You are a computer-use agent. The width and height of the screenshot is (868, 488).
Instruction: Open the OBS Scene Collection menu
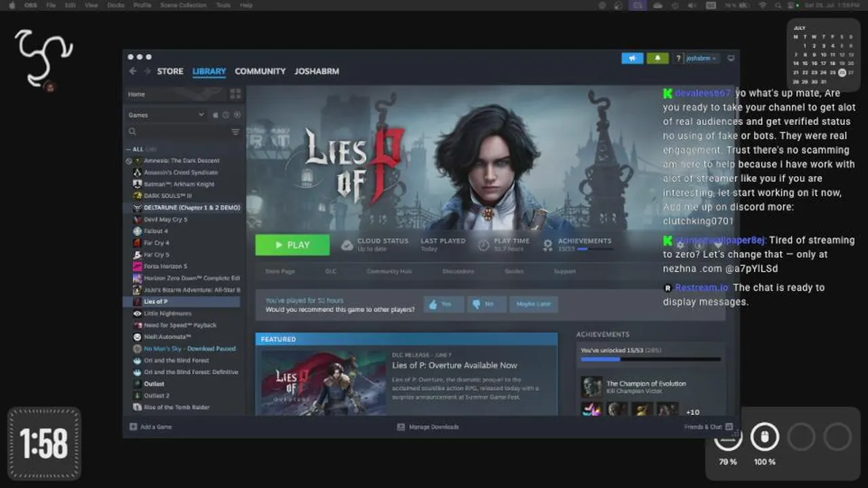coord(183,5)
